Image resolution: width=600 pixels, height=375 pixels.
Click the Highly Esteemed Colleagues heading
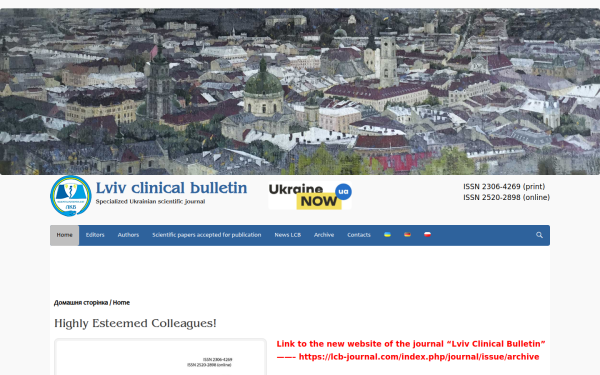pyautogui.click(x=135, y=323)
